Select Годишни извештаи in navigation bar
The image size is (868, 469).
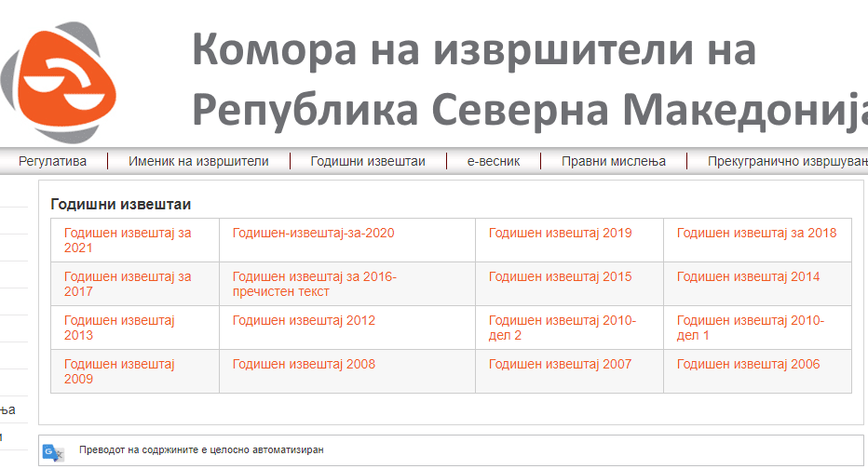[x=368, y=161]
